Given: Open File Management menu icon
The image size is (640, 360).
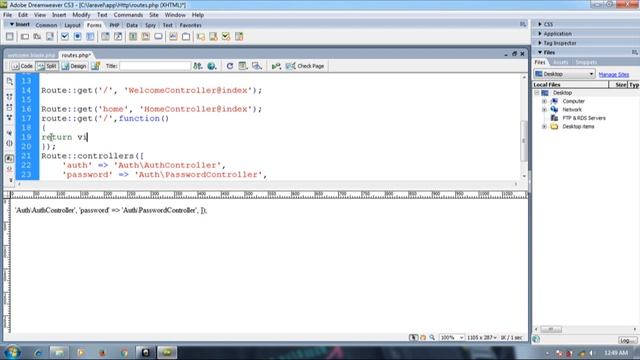Looking at the screenshot, I should [x=198, y=66].
